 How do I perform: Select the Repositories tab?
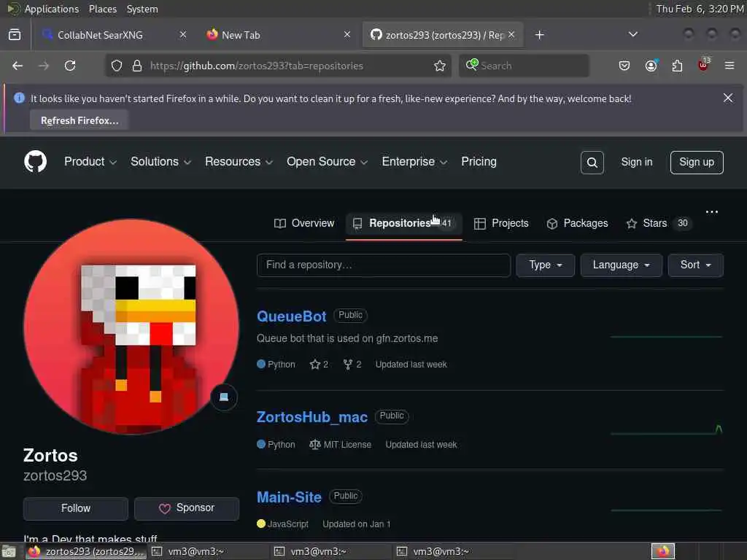click(404, 223)
